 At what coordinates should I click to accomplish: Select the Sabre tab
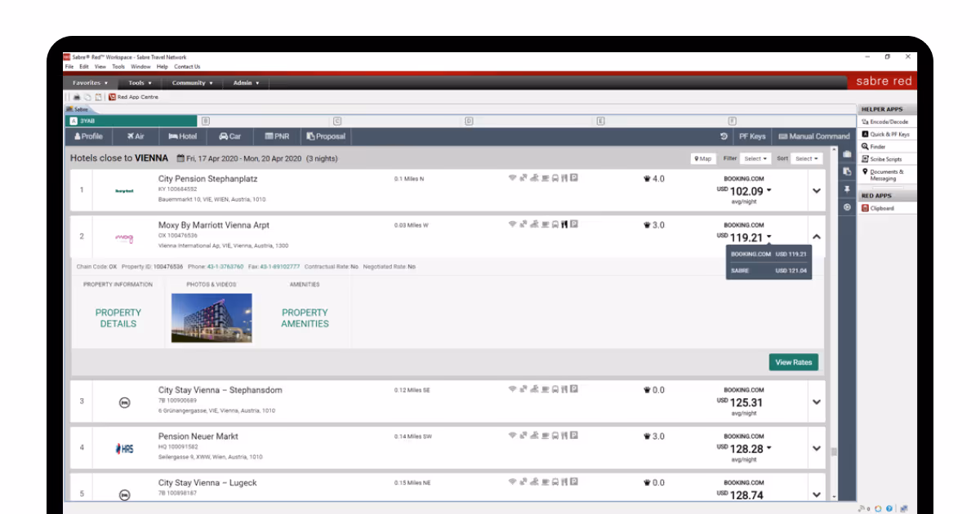coord(80,109)
